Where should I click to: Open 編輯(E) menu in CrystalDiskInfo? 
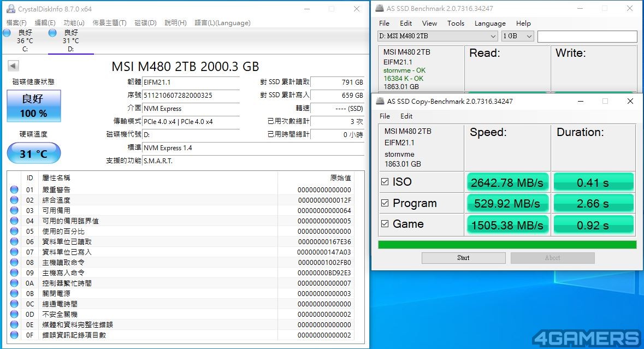point(45,22)
